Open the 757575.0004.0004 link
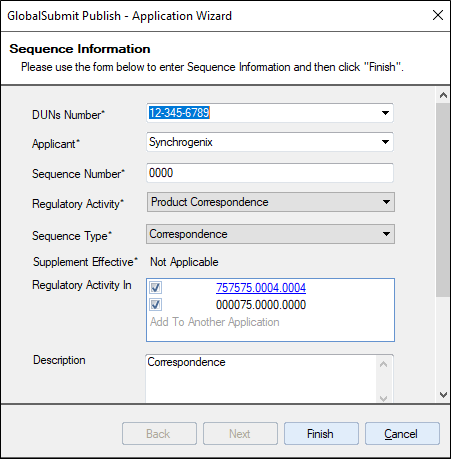 coord(261,288)
